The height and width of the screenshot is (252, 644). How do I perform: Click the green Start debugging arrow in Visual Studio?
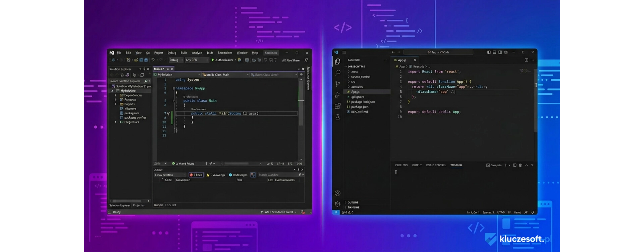(x=213, y=60)
